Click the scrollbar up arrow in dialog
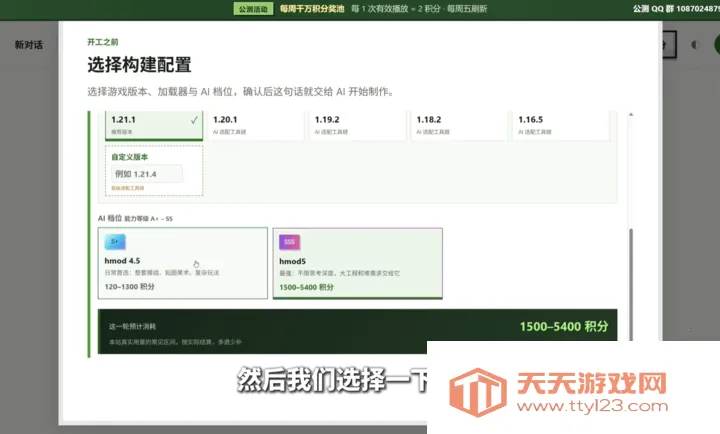Screen dimensions: 720x434 [631, 114]
